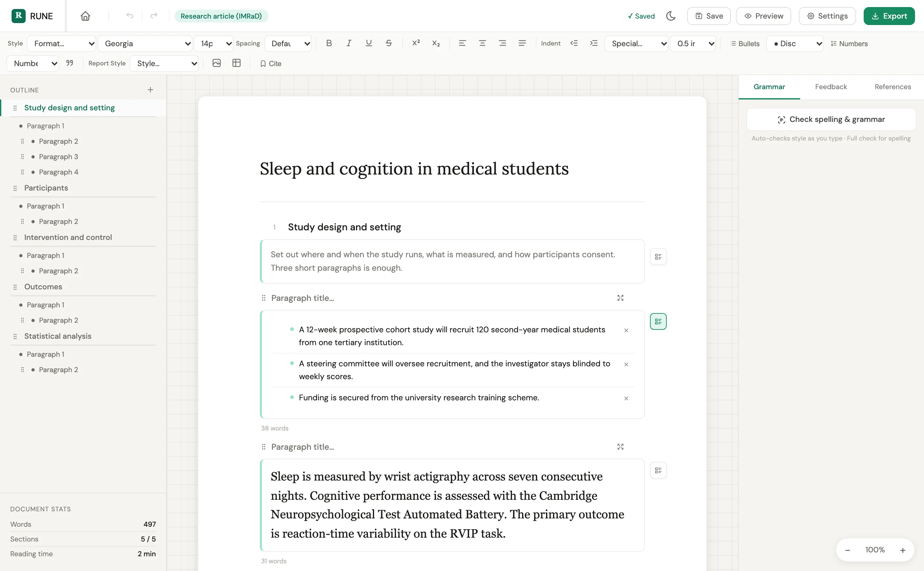
Task: Zoom out with the minus control
Action: [847, 550]
